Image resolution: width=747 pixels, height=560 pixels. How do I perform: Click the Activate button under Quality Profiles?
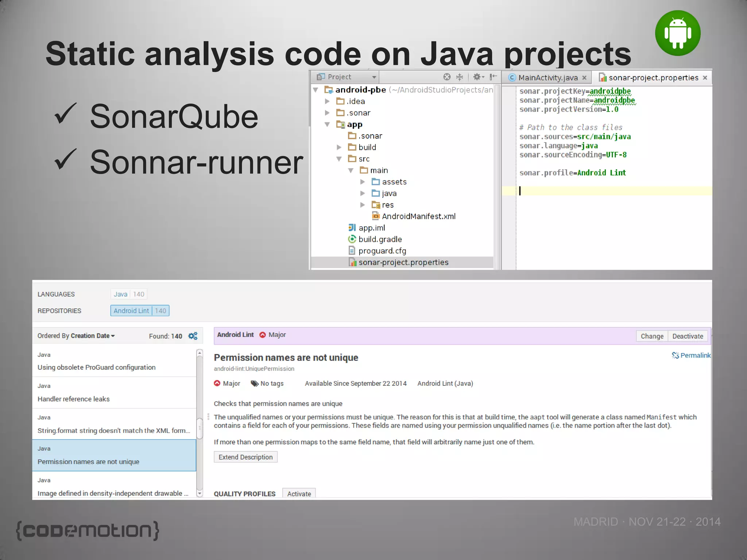click(x=299, y=494)
